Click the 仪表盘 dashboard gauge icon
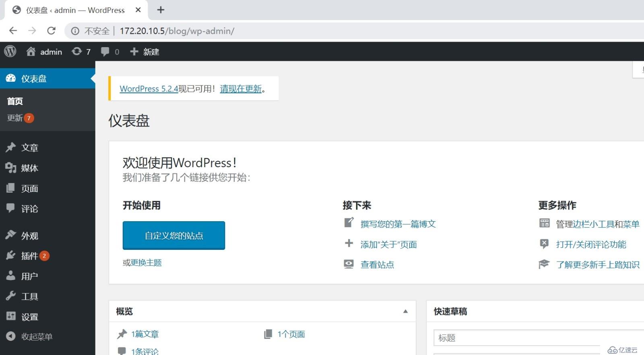644x355 pixels. coord(11,78)
